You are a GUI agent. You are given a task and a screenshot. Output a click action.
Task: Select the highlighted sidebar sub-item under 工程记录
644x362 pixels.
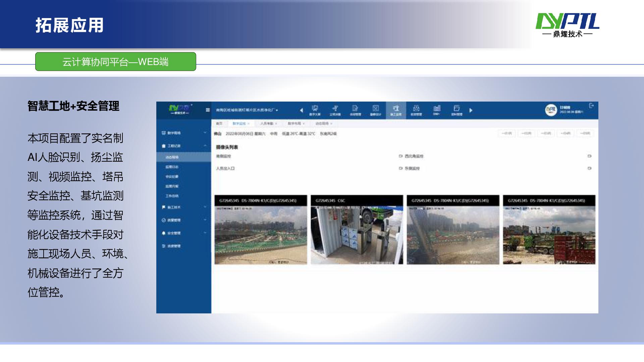pyautogui.click(x=172, y=157)
